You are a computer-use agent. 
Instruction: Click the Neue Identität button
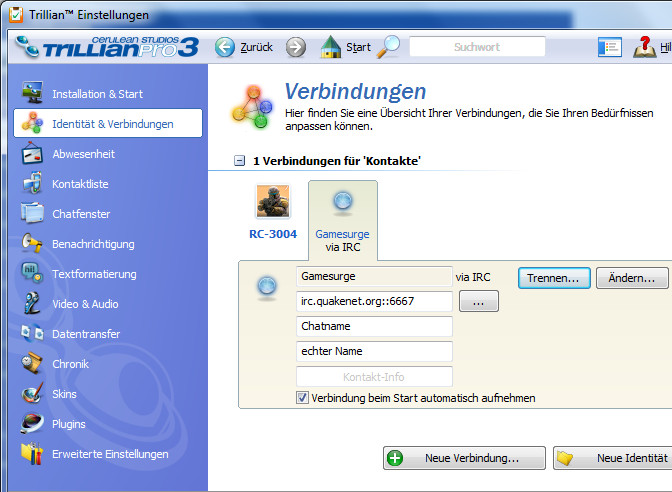click(x=613, y=458)
